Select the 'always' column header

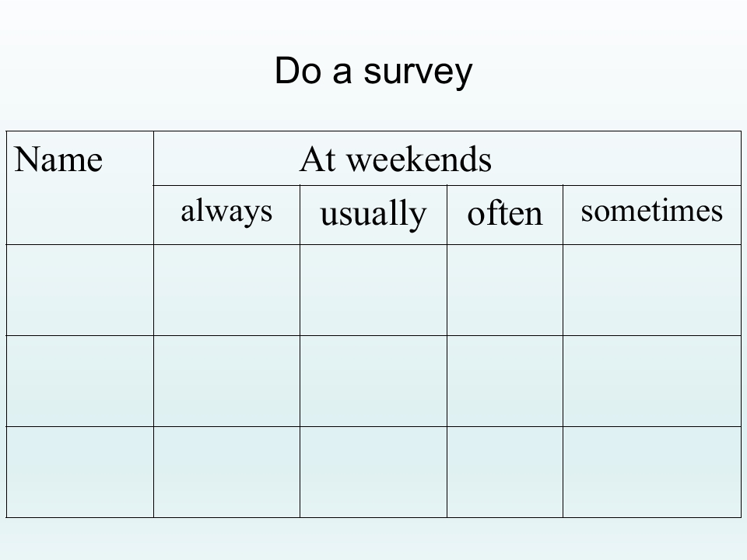point(226,215)
